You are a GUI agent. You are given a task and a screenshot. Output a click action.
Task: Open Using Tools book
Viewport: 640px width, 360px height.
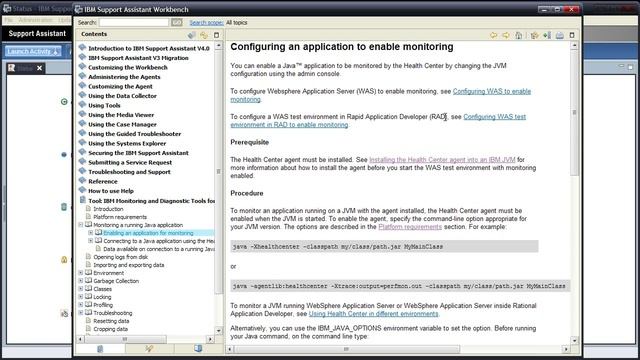pos(104,105)
